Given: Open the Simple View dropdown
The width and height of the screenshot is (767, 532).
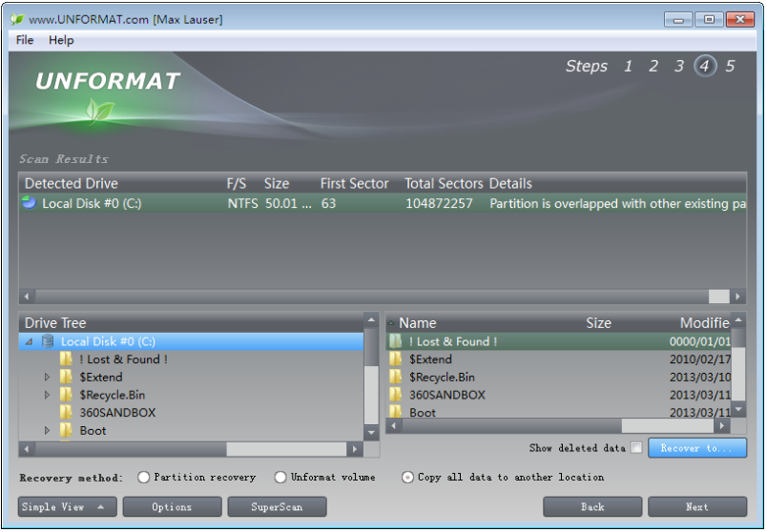Looking at the screenshot, I should [x=68, y=506].
